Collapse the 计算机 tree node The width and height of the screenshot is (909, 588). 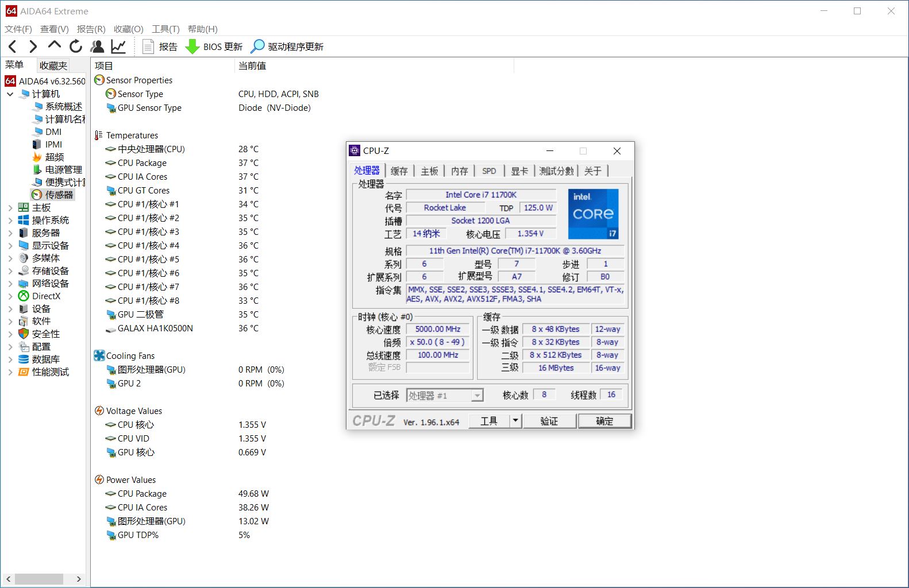click(10, 94)
